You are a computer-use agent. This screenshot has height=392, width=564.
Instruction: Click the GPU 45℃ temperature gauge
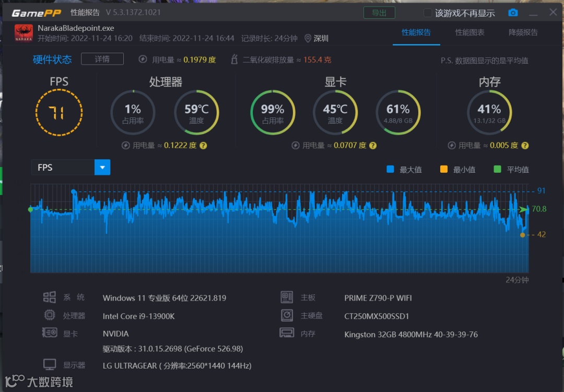[x=335, y=113]
